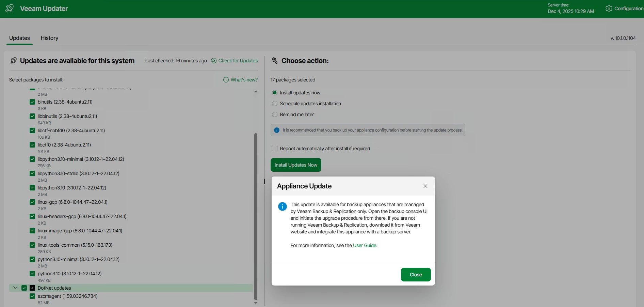This screenshot has height=307, width=644.
Task: Click the 17 packages selected text
Action: pyautogui.click(x=293, y=80)
